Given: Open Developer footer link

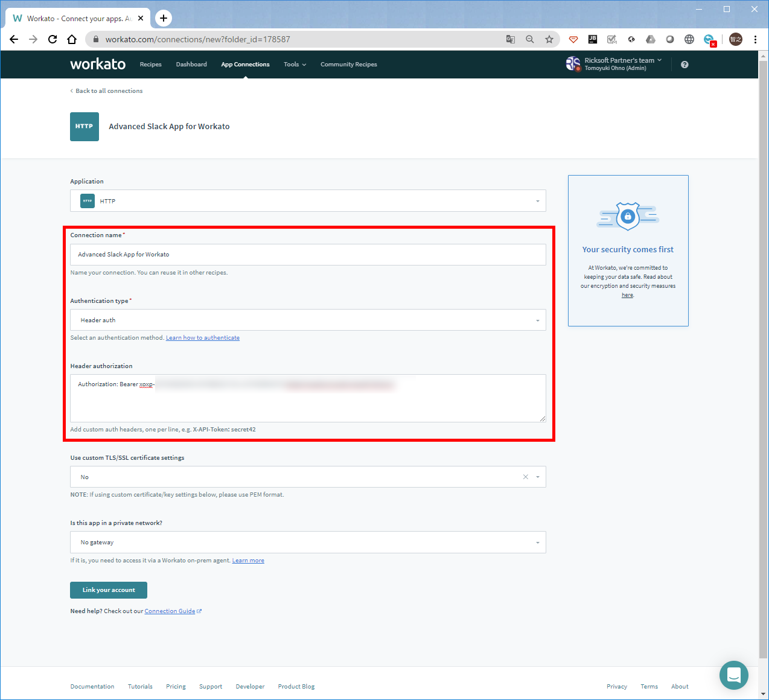Looking at the screenshot, I should [x=250, y=687].
